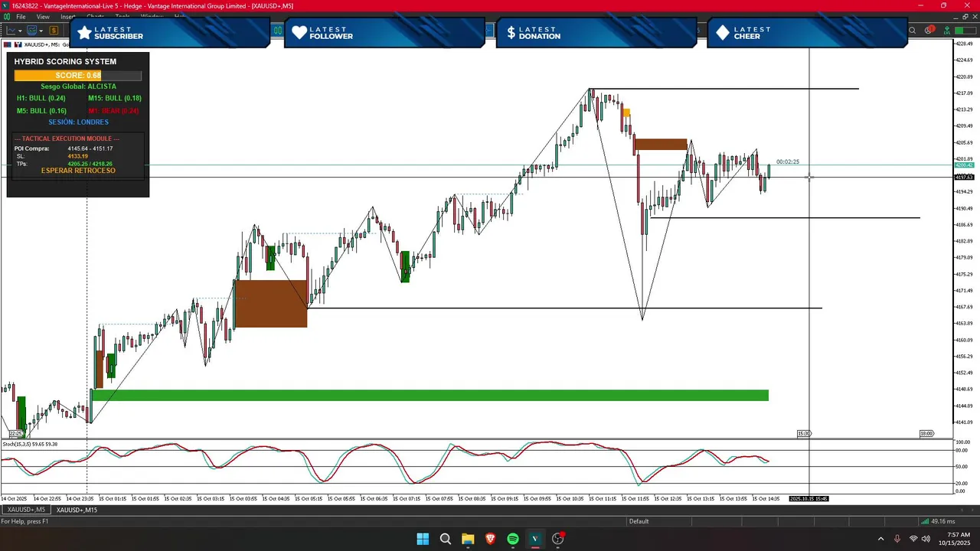Open Brave browser from taskbar

[x=490, y=539]
